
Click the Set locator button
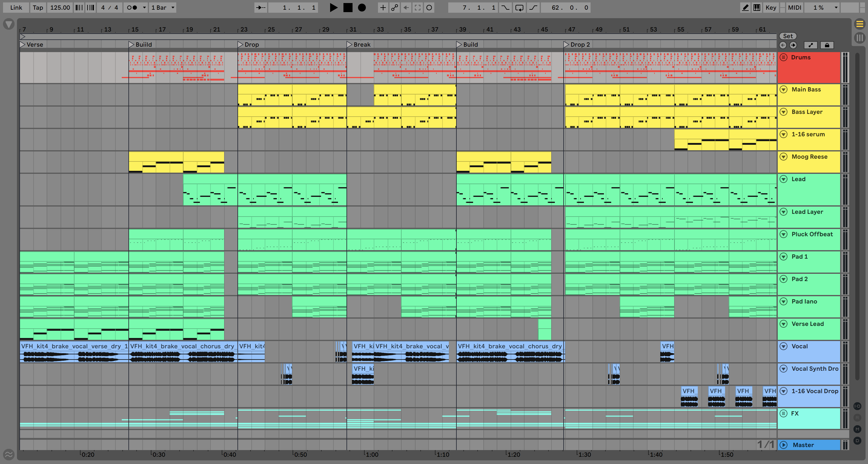tap(787, 36)
